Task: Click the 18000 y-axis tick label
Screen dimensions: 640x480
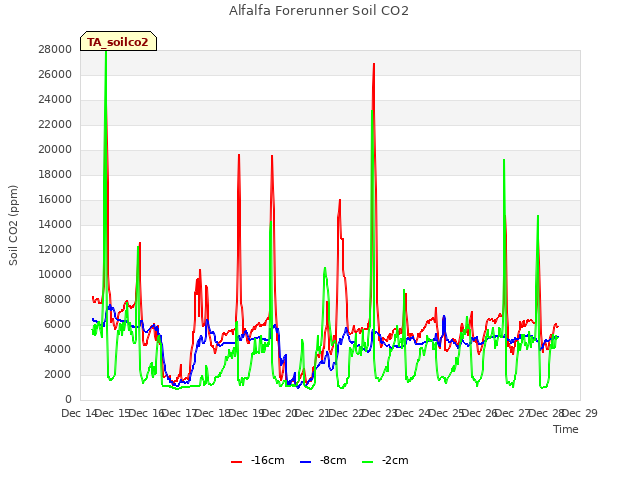Action: [55, 174]
